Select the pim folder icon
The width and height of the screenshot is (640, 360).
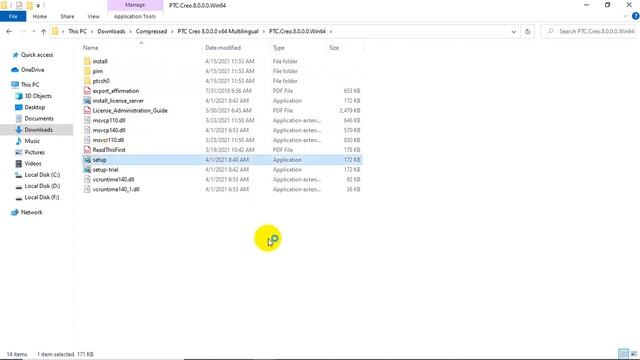(x=87, y=71)
